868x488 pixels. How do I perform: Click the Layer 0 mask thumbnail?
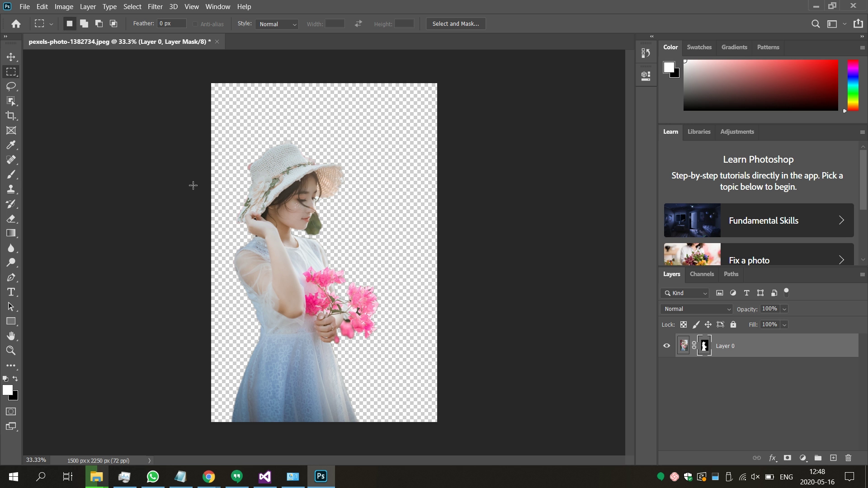704,345
